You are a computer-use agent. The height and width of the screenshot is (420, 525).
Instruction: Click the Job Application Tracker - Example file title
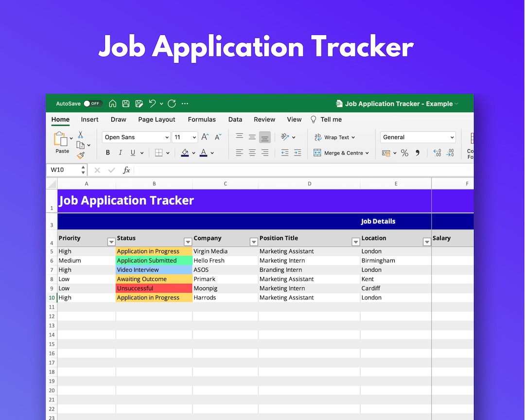(399, 104)
